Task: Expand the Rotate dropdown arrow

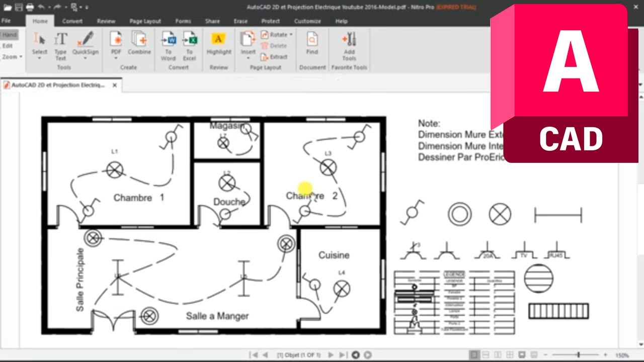Action: point(291,35)
